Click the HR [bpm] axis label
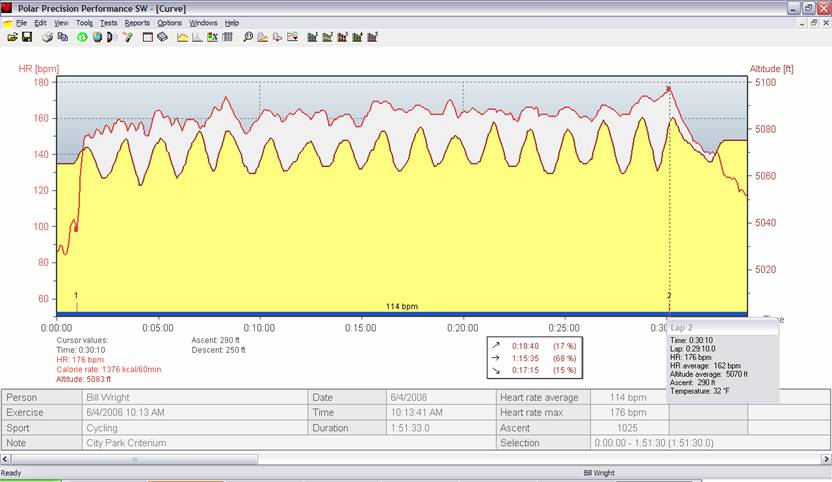832x482 pixels. tap(39, 68)
